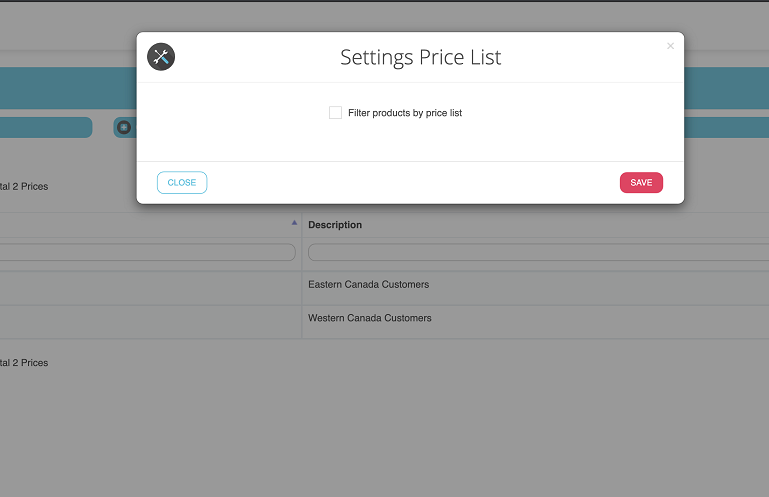Enable the Filter products by price list checkbox
Image resolution: width=769 pixels, height=497 pixels.
point(335,113)
